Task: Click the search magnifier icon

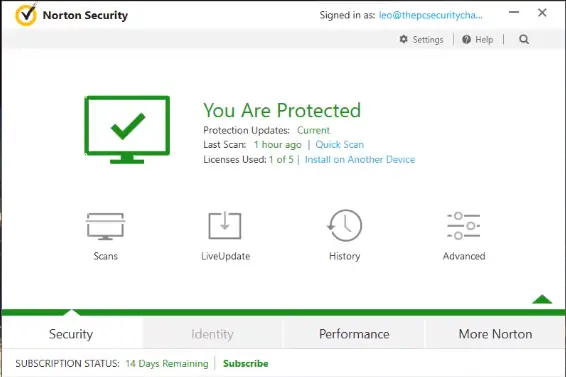Action: click(x=524, y=39)
